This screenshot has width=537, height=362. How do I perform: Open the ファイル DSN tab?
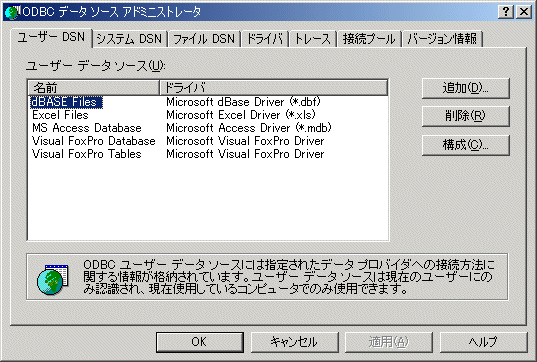[204, 39]
